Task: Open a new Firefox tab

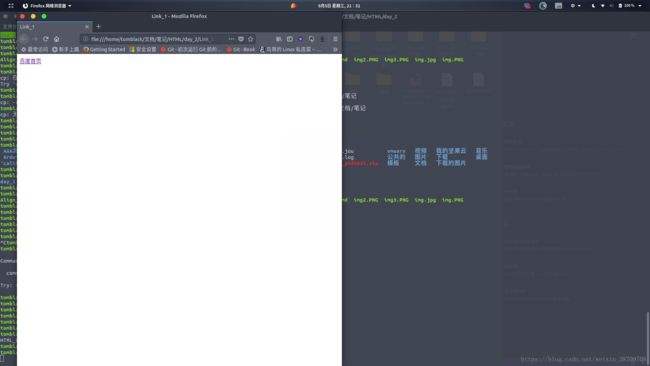Action: tap(98, 27)
